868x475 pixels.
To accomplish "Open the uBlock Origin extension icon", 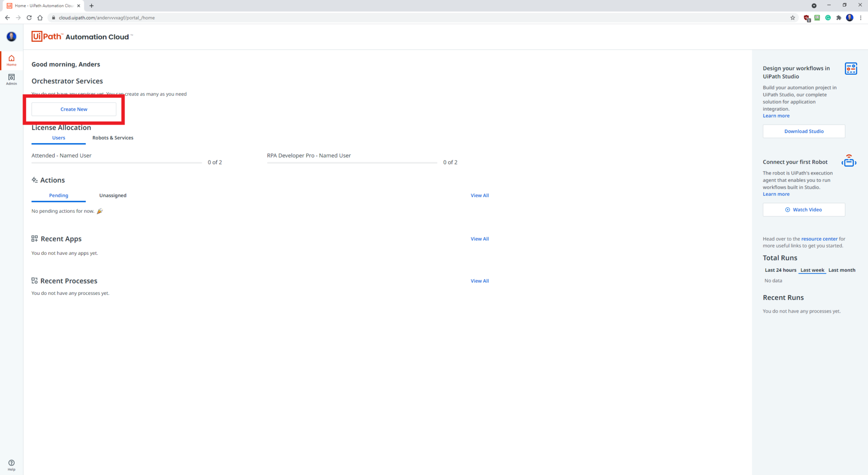I will (807, 18).
